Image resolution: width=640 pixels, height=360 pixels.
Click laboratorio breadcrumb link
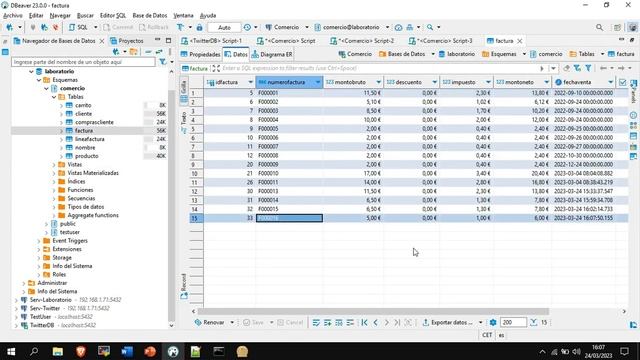[457, 54]
